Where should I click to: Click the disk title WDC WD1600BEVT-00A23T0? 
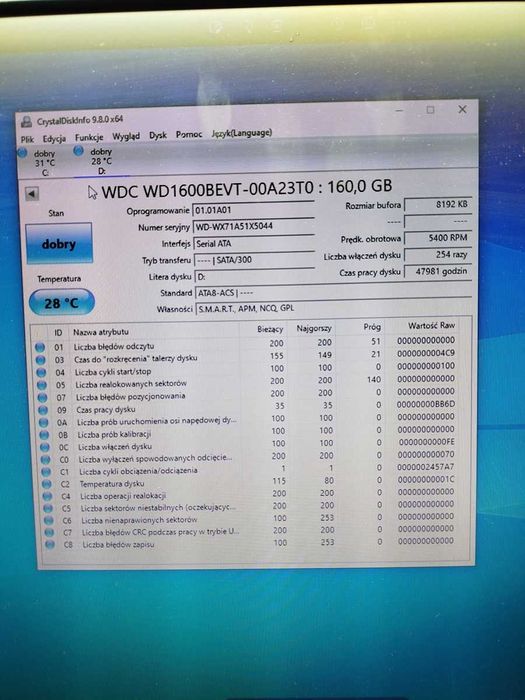208,190
